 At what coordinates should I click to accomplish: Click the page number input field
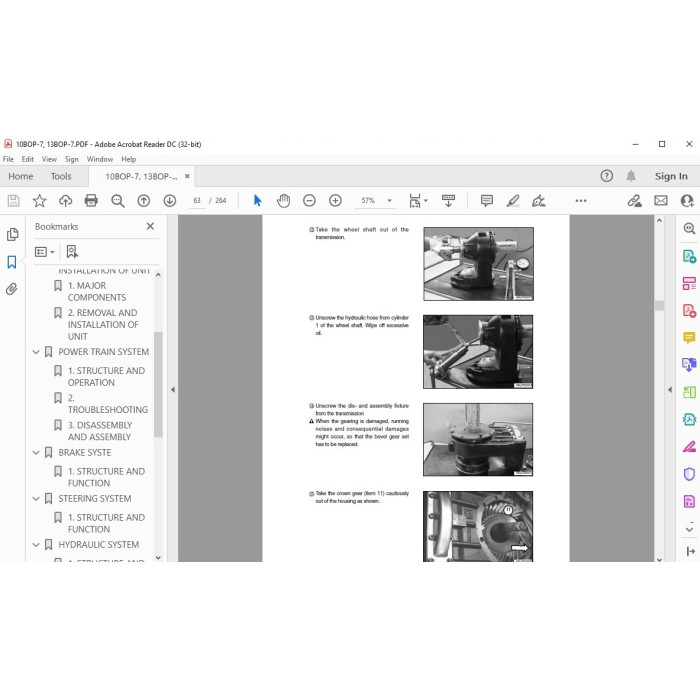pyautogui.click(x=197, y=201)
